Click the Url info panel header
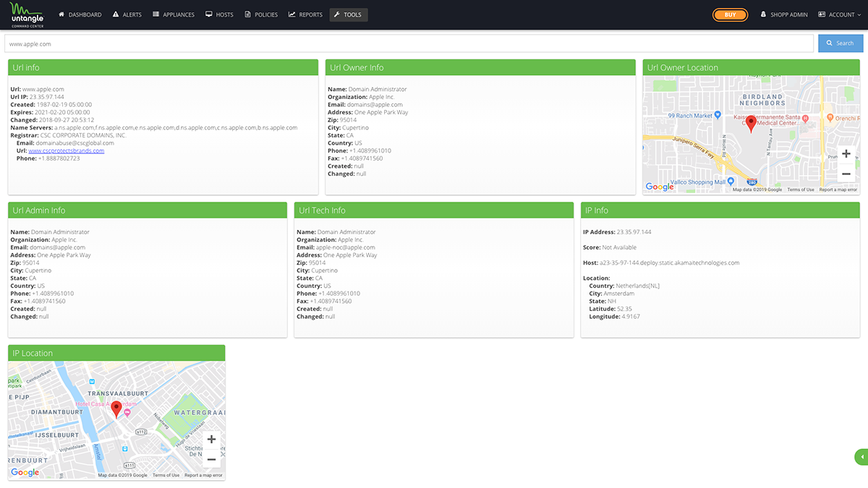868x488 pixels. pyautogui.click(x=163, y=67)
